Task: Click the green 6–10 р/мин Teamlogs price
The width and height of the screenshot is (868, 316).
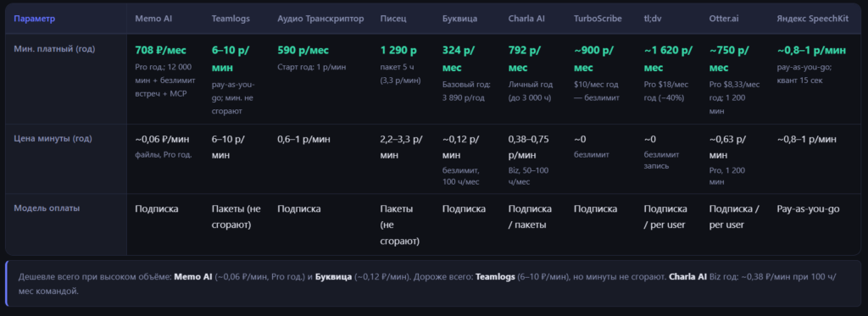Action: (231, 58)
